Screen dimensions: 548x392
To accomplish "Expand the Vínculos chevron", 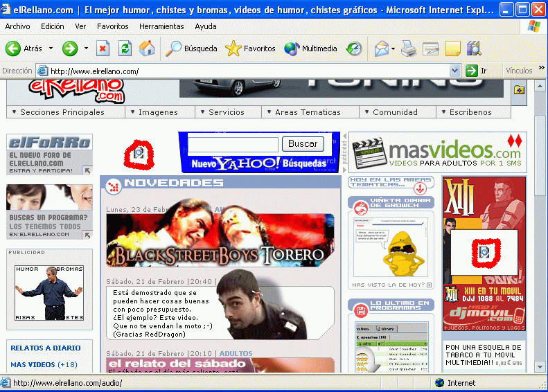I will [541, 68].
